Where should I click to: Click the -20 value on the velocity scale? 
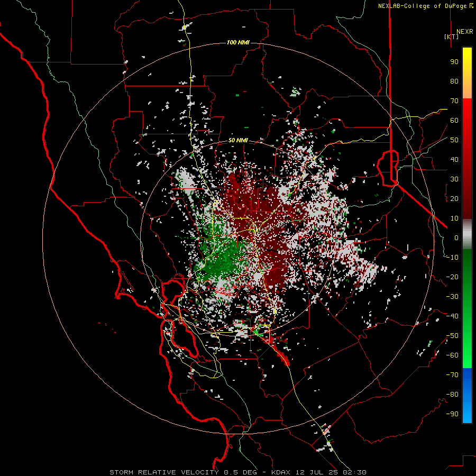[452, 277]
